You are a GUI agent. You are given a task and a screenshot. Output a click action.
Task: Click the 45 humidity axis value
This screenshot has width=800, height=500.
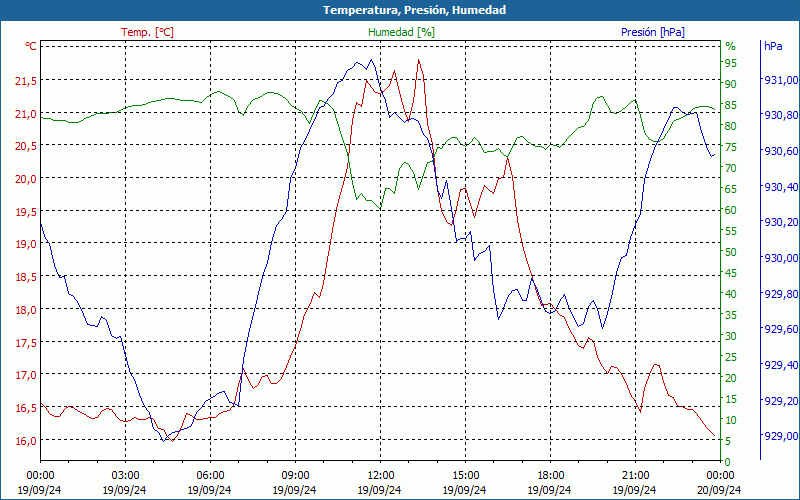(731, 273)
